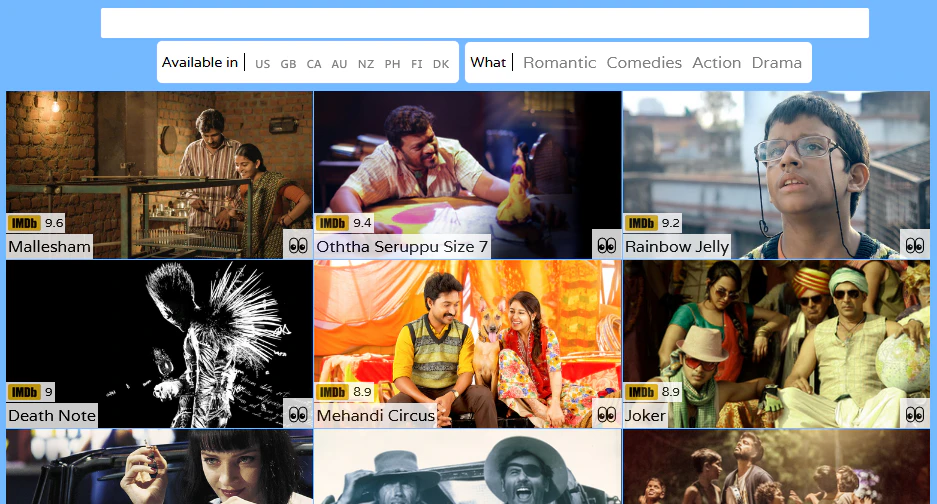Click the eyes icon on Death Note card
The height and width of the screenshot is (504, 937).
[298, 414]
